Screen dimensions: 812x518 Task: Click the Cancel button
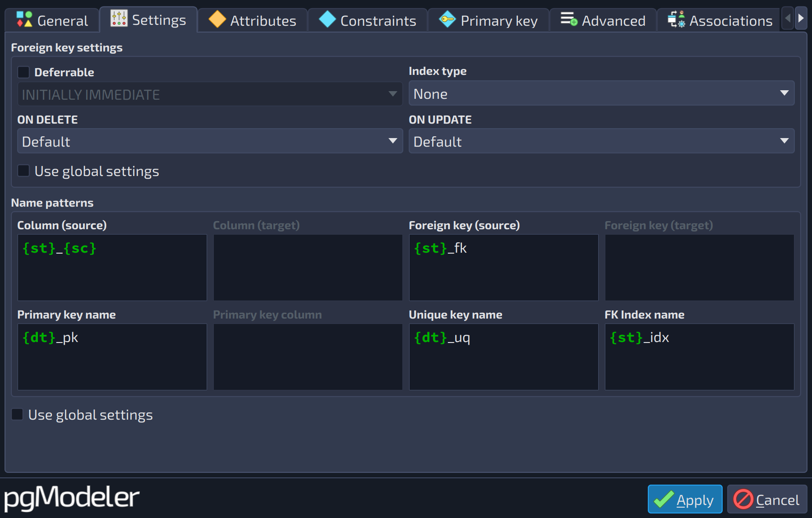click(767, 499)
